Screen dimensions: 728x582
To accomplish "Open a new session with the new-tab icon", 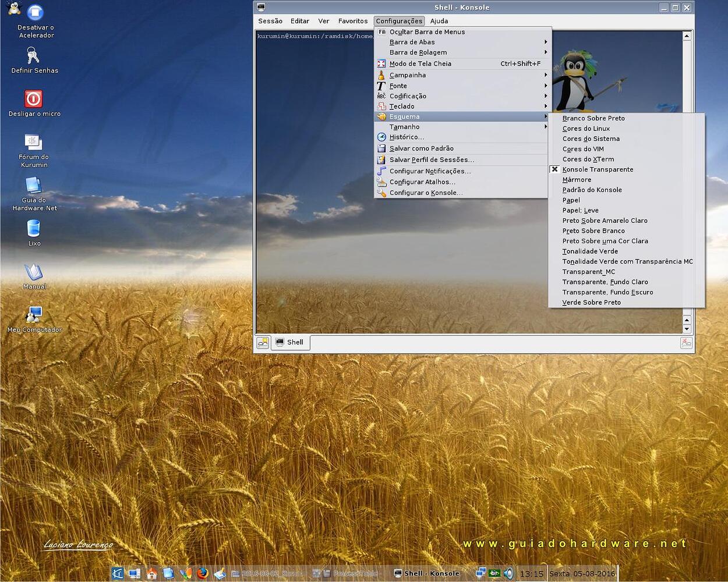I will (x=263, y=342).
